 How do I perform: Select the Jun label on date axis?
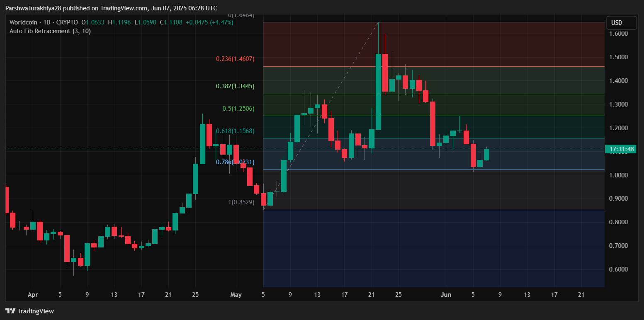pos(446,295)
